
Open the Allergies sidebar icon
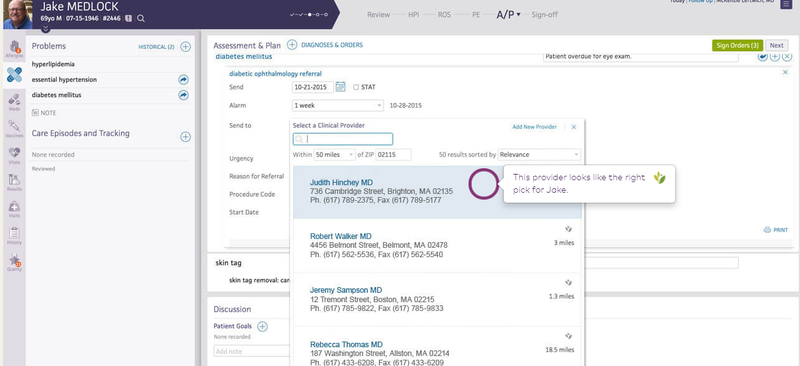[x=14, y=48]
